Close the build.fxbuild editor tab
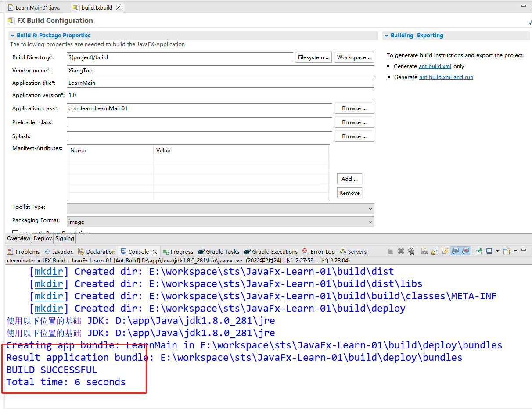This screenshot has width=532, height=409. (x=118, y=8)
